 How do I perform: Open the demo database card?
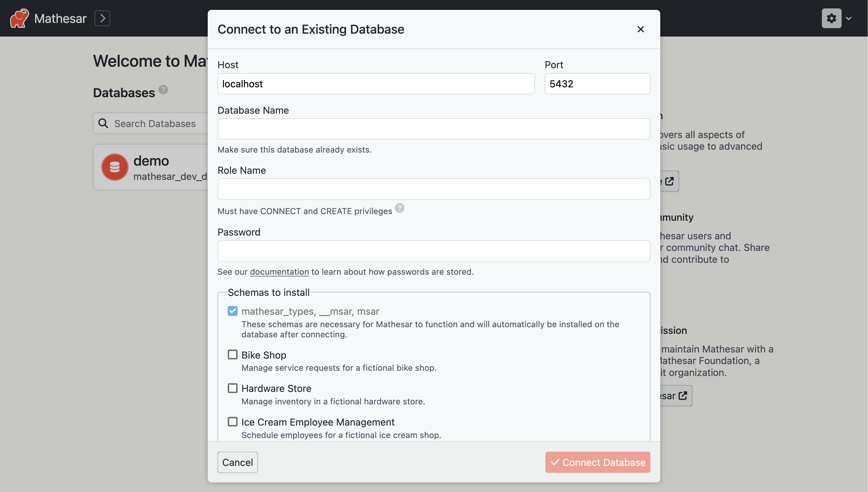pyautogui.click(x=151, y=167)
